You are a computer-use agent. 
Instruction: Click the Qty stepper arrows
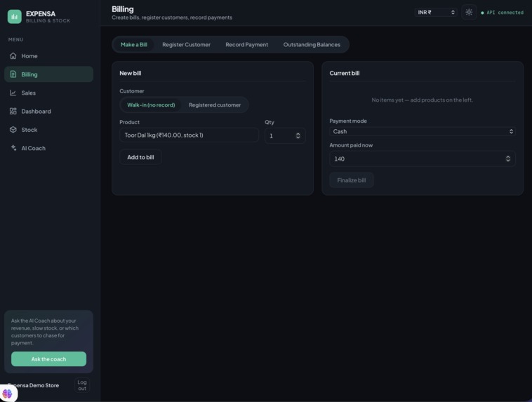click(298, 135)
